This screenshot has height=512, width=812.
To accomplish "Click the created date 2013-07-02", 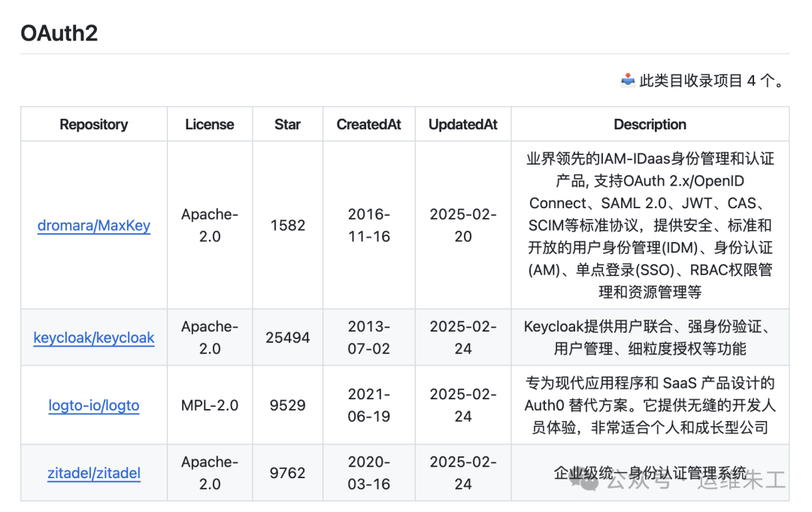I will coord(368,338).
